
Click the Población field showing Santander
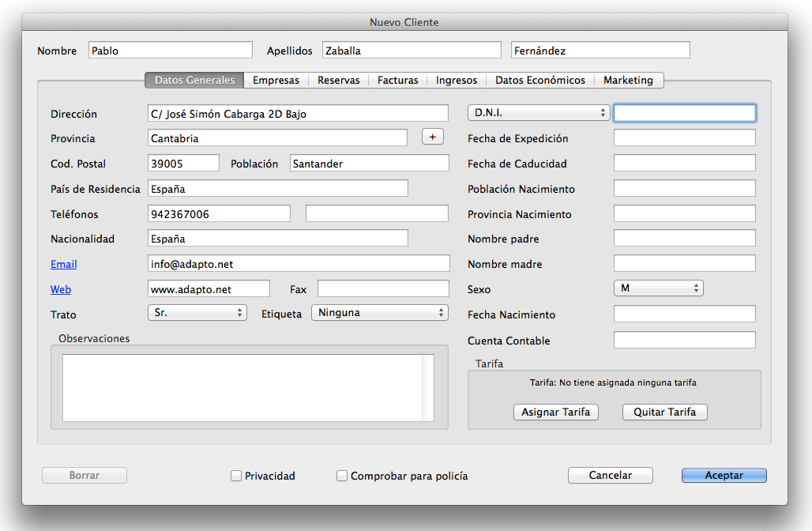tap(369, 164)
